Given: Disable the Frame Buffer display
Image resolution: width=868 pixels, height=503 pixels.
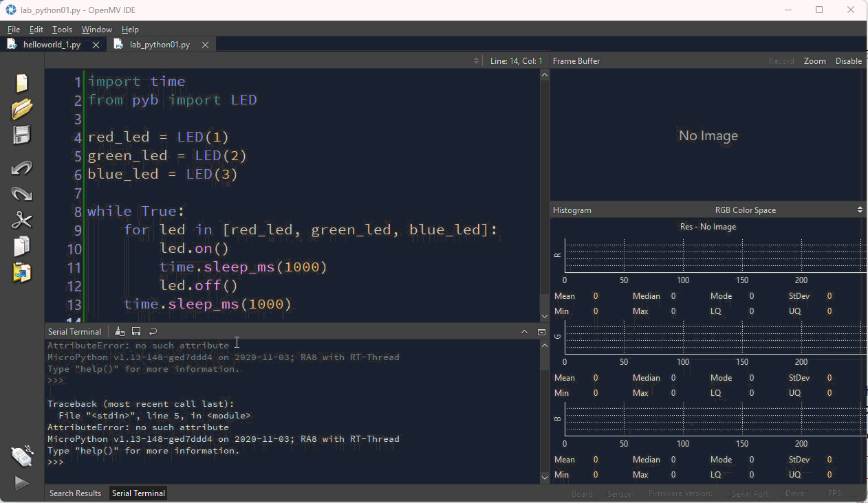Looking at the screenshot, I should (848, 61).
